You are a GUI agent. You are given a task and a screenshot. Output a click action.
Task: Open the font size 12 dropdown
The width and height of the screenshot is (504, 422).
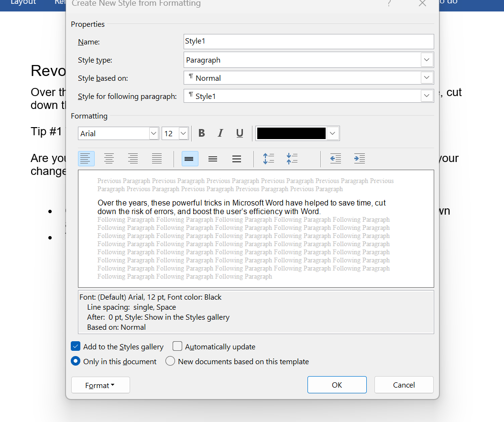click(x=183, y=133)
